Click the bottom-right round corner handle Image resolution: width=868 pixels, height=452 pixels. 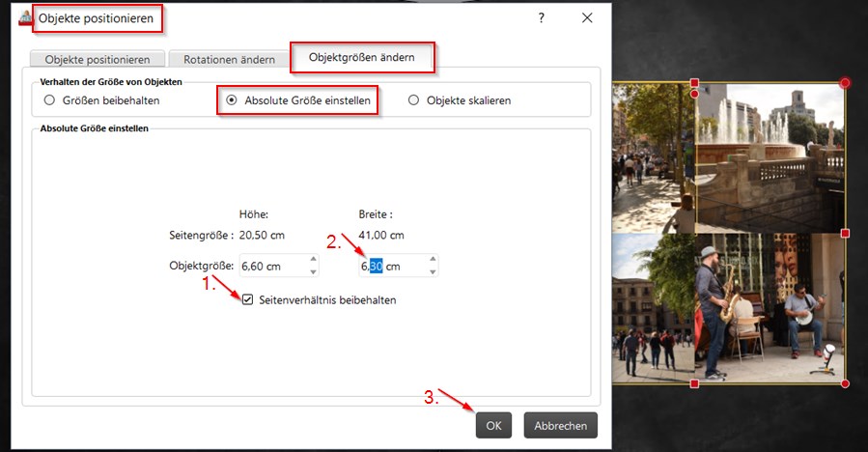click(846, 384)
